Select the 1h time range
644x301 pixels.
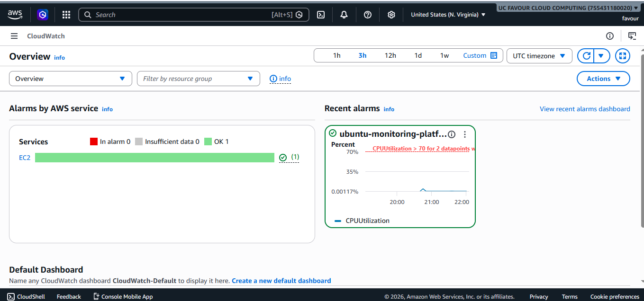336,55
